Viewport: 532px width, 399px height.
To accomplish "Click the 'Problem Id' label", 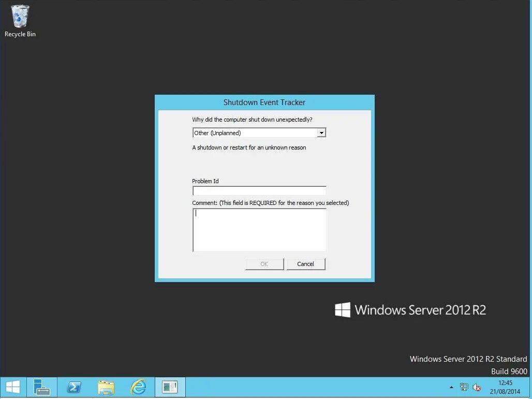I will 205,181.
